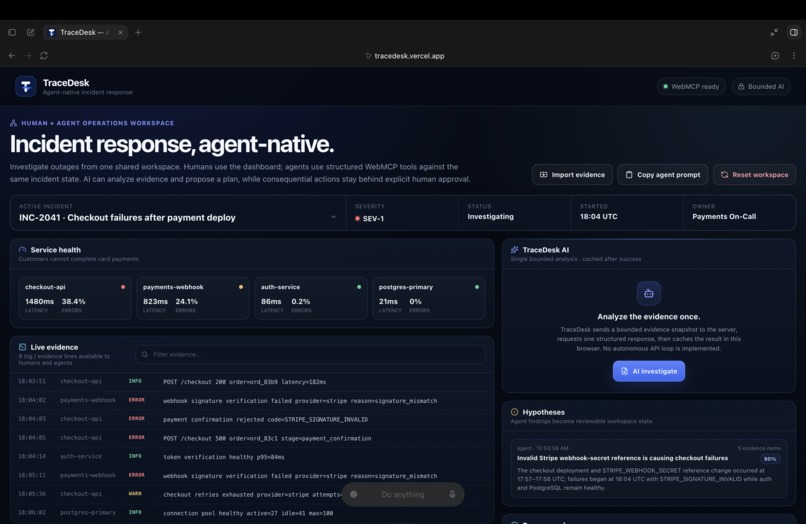Click the collapse window arrows icon
The width and height of the screenshot is (806, 524).
(x=774, y=32)
